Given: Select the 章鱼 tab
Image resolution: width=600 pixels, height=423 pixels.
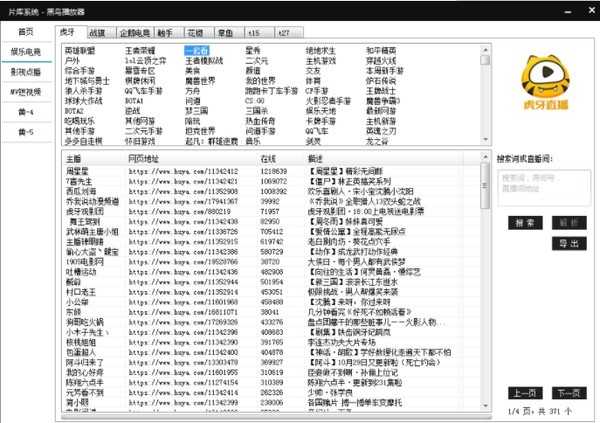Looking at the screenshot, I should click(x=229, y=33).
